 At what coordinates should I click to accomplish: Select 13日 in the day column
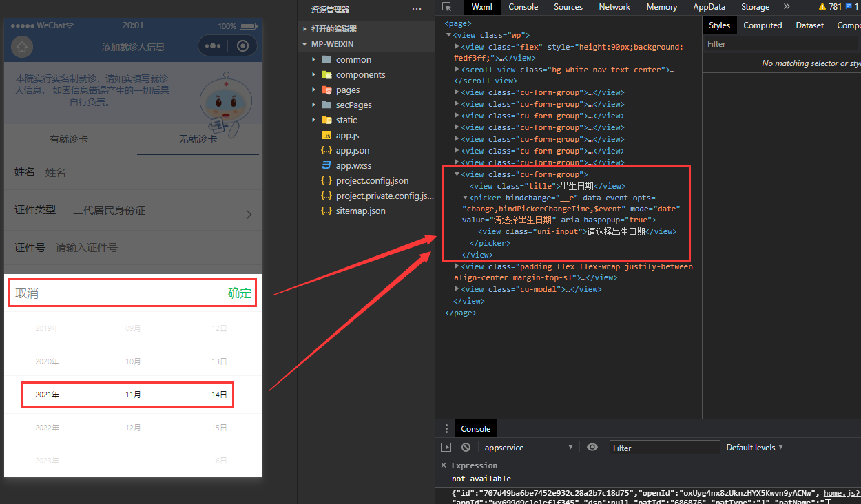click(x=219, y=361)
